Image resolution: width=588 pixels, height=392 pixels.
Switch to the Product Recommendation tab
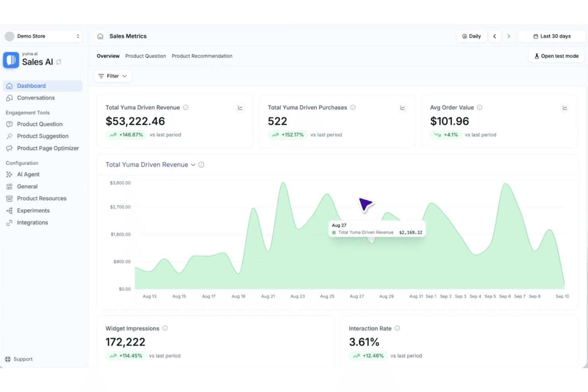202,56
